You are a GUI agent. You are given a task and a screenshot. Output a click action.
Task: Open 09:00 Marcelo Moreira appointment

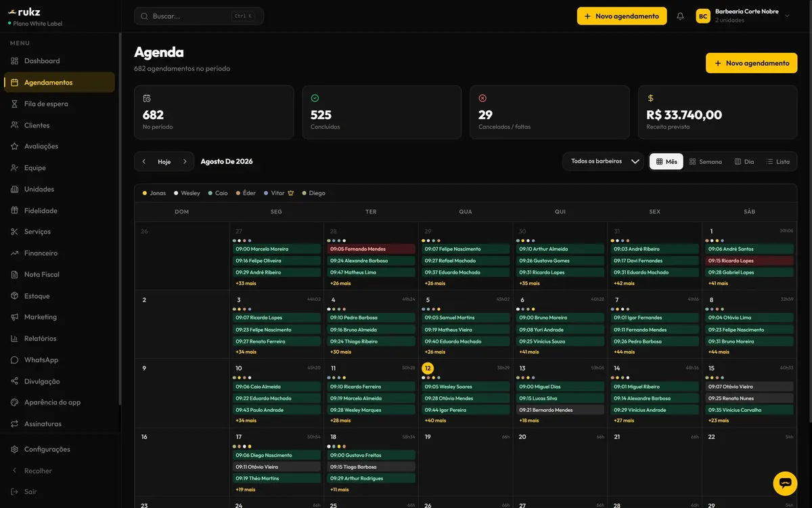coord(277,249)
